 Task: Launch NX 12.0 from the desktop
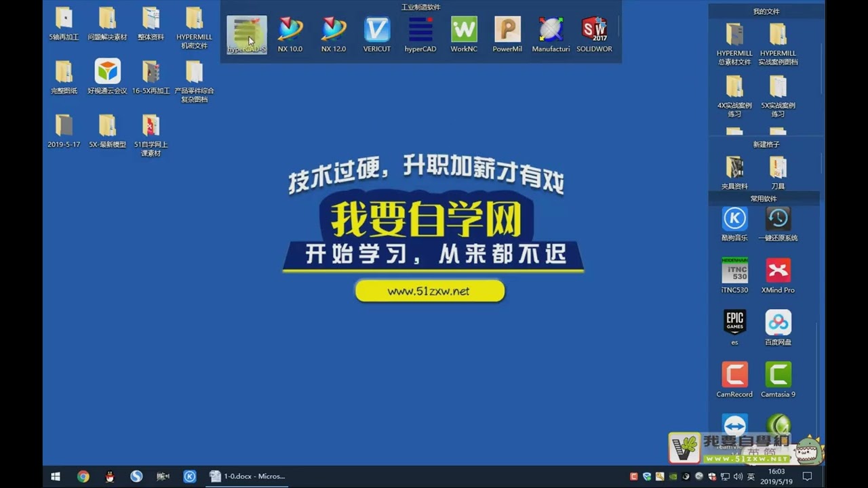click(334, 35)
